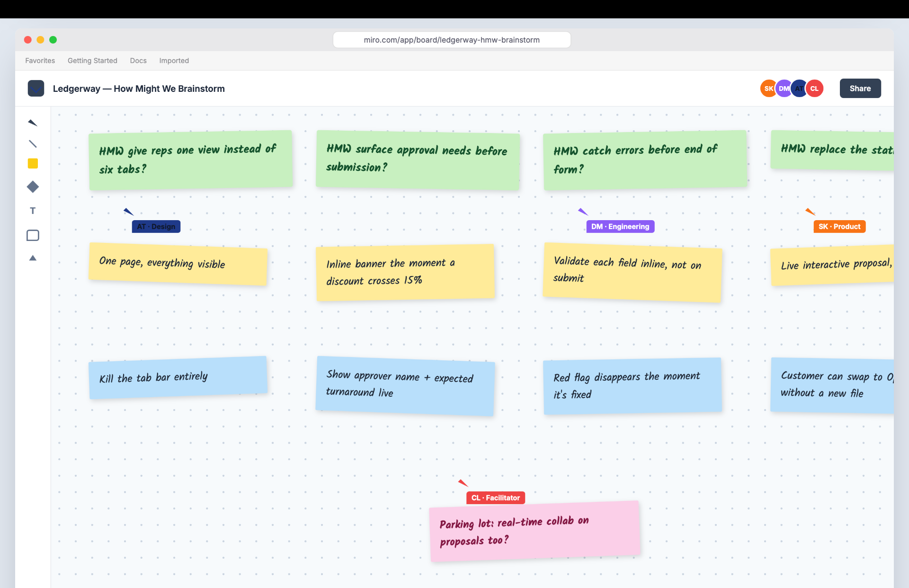The height and width of the screenshot is (588, 909).
Task: Focus the miro.com address bar
Action: pos(452,40)
